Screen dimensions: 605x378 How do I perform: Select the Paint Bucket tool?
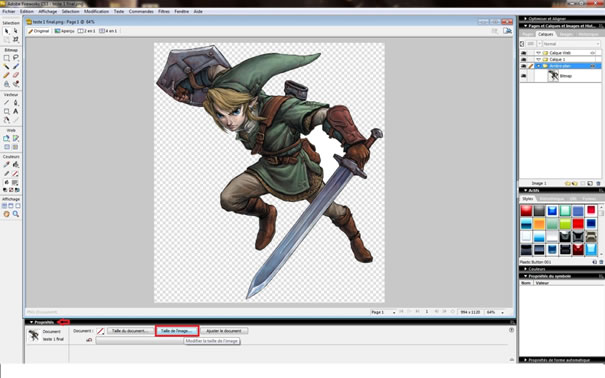click(15, 165)
